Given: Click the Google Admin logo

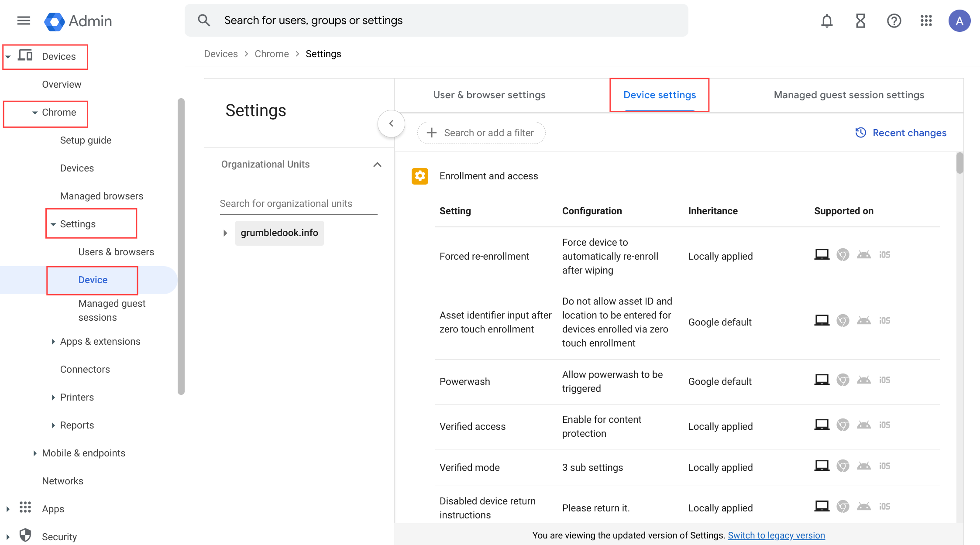Looking at the screenshot, I should [78, 21].
